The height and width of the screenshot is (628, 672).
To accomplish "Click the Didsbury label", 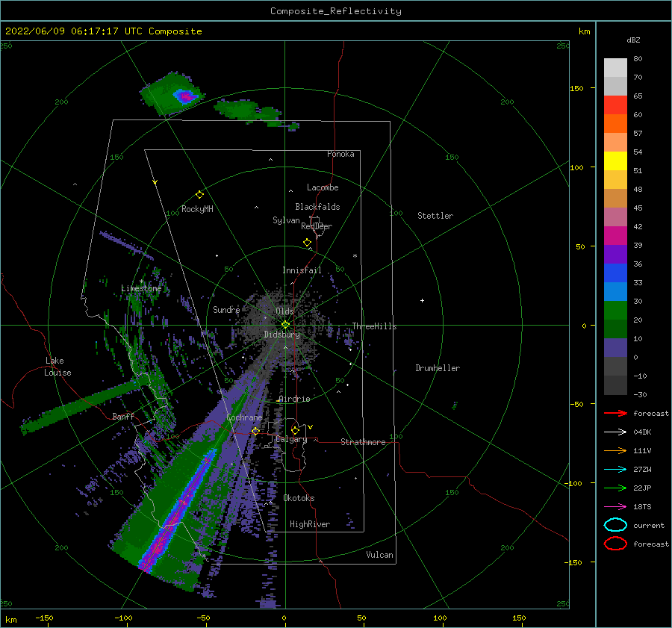I will (x=282, y=335).
